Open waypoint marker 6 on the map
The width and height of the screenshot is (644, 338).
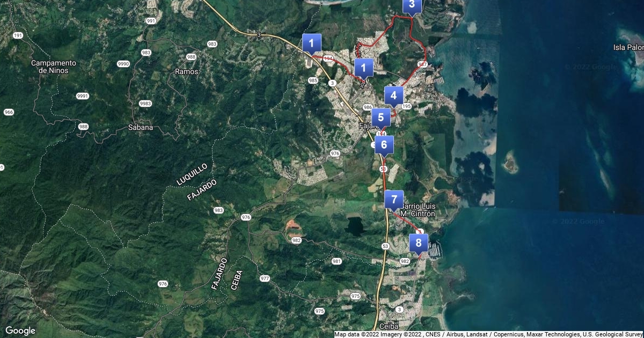pos(384,144)
